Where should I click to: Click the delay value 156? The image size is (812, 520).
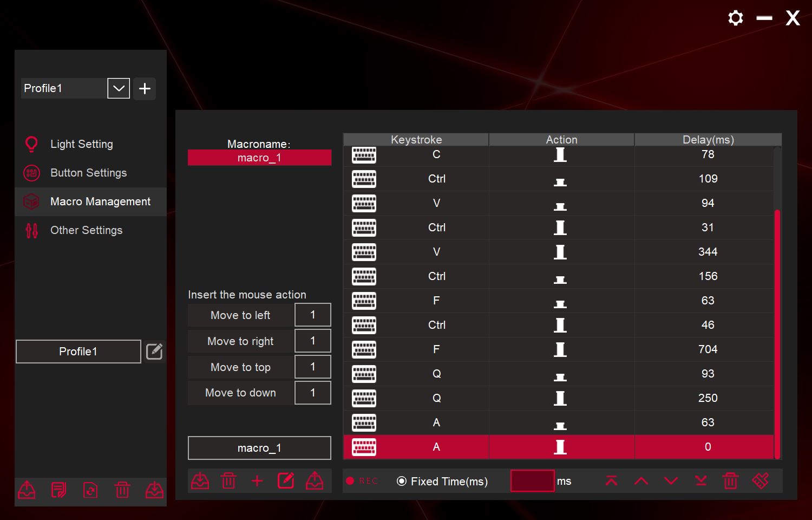[x=708, y=276]
